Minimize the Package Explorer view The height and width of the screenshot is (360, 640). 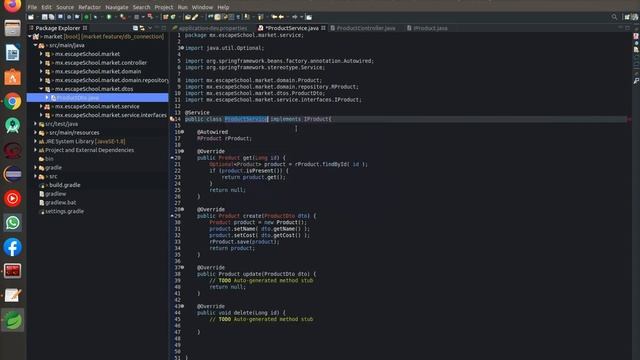(157, 28)
